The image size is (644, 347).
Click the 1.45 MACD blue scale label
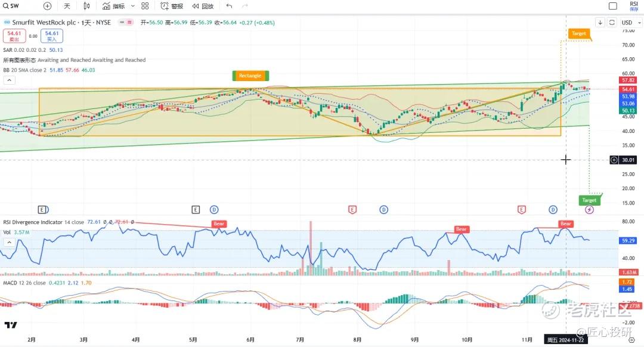pos(627,289)
